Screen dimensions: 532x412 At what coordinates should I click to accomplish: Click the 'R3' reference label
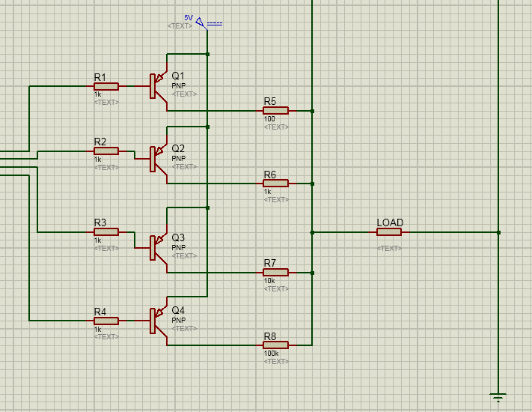click(x=100, y=222)
